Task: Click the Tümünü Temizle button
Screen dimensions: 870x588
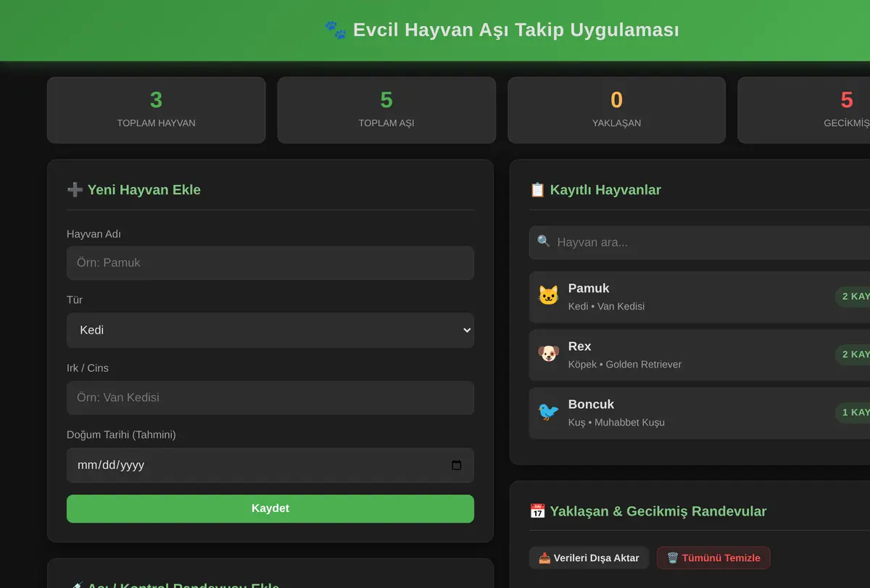Action: coord(713,558)
